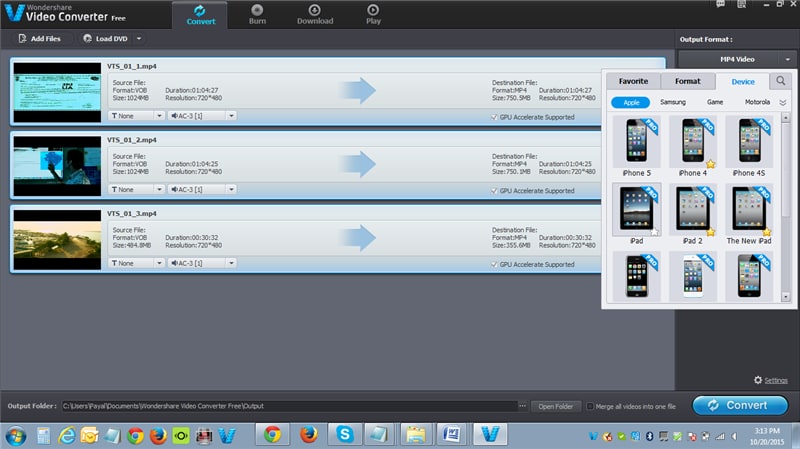The image size is (800, 449).
Task: Click Open Folder button
Action: [555, 407]
